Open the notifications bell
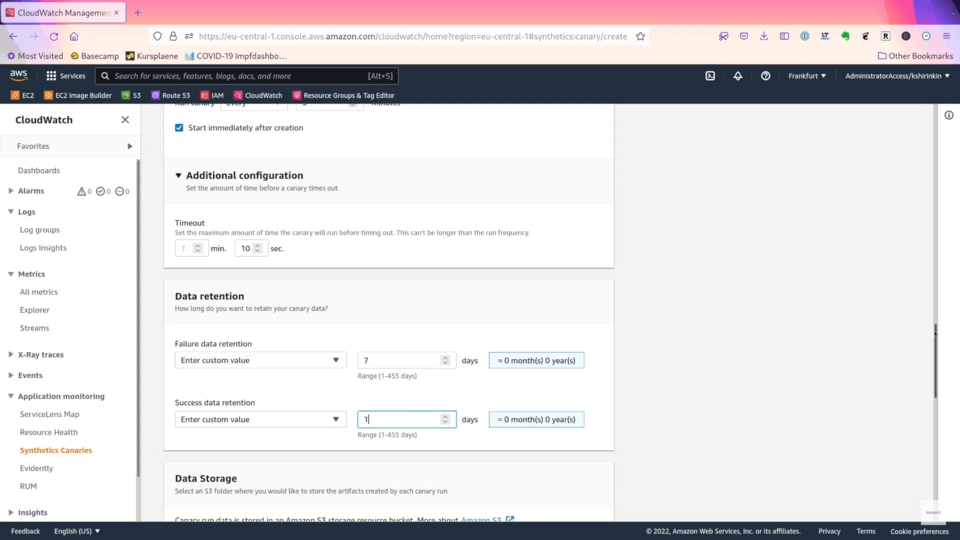The width and height of the screenshot is (960, 540). click(x=738, y=76)
